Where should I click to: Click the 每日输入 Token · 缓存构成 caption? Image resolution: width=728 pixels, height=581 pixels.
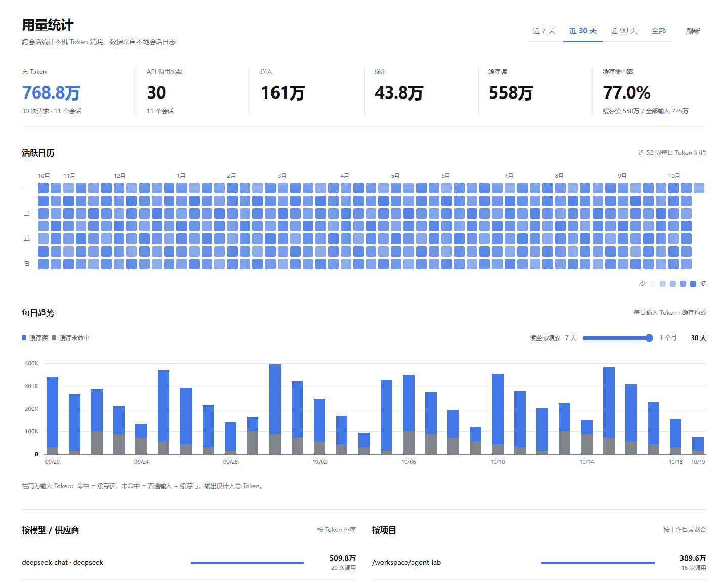670,313
